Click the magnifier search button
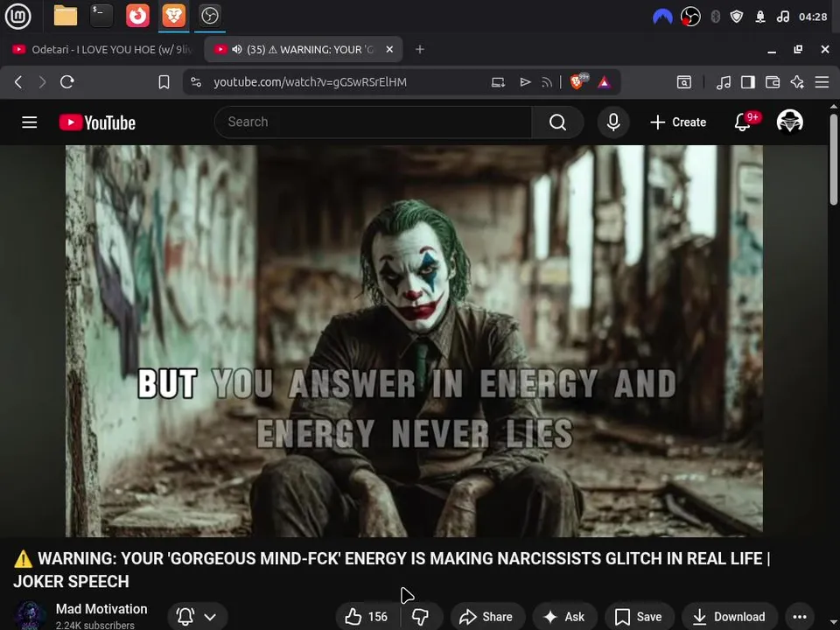 557,122
